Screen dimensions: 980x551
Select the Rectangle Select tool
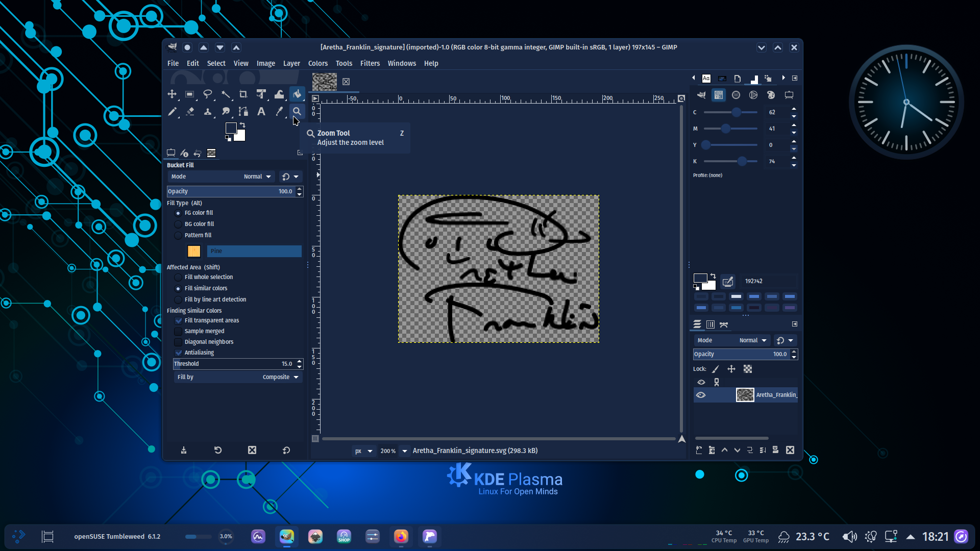[x=190, y=94]
